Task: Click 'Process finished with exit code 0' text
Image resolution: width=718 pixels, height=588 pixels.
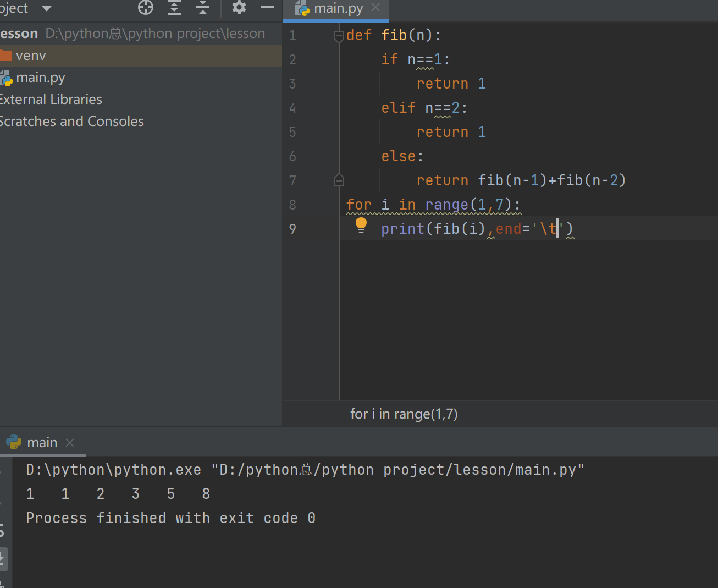Action: click(x=171, y=518)
